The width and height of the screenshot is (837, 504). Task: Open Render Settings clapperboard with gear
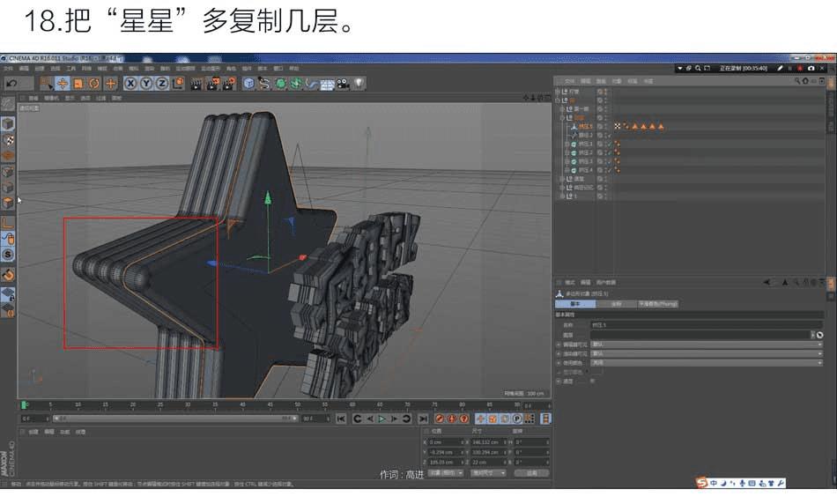pos(230,84)
